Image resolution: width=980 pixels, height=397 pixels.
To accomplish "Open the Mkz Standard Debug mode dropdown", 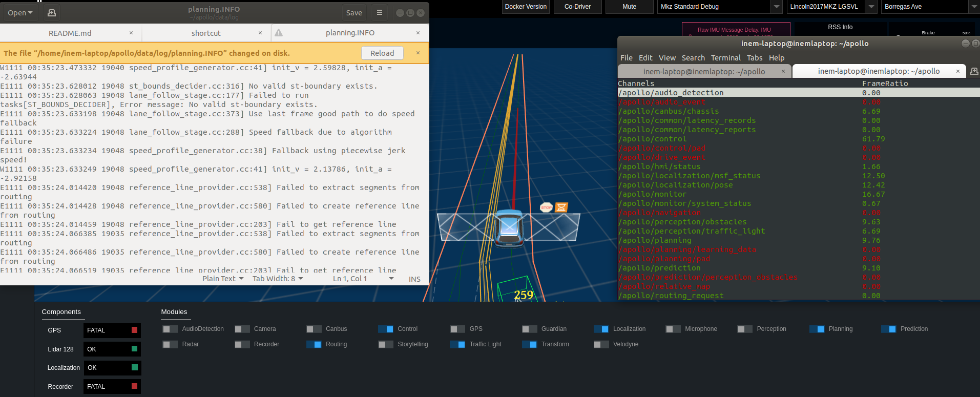I will coord(719,7).
